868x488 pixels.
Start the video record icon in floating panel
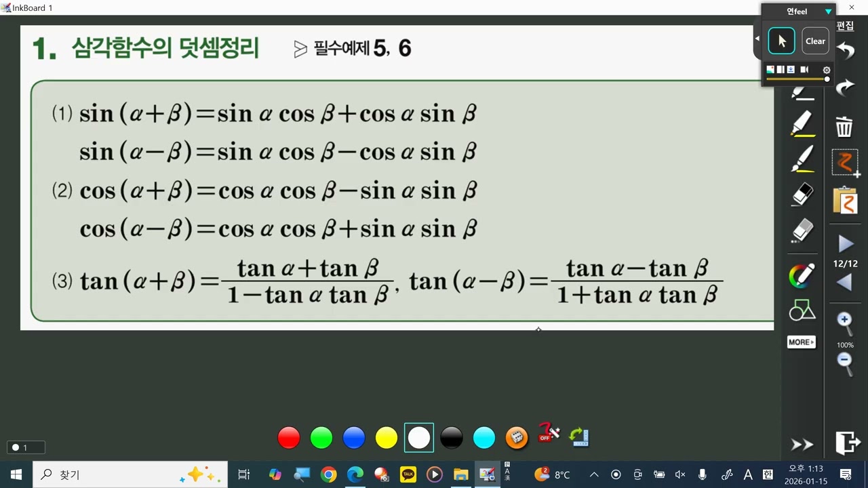tap(804, 69)
